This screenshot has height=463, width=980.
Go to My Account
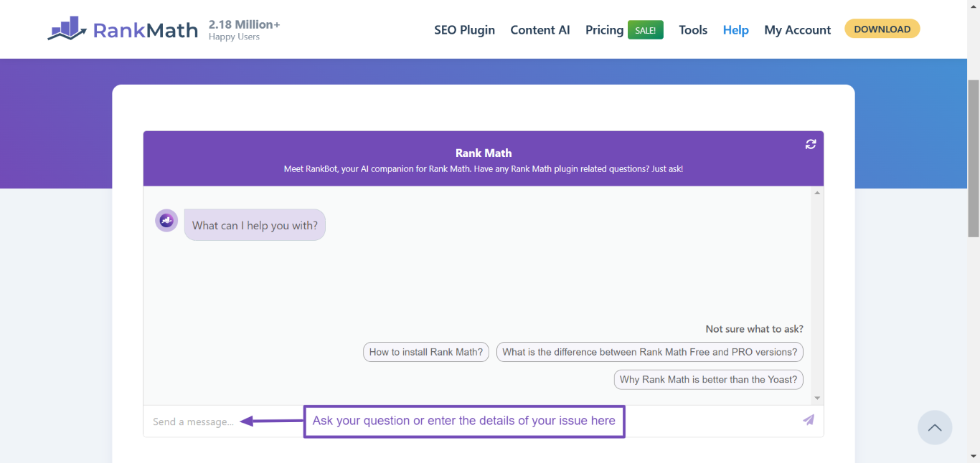pyautogui.click(x=797, y=30)
